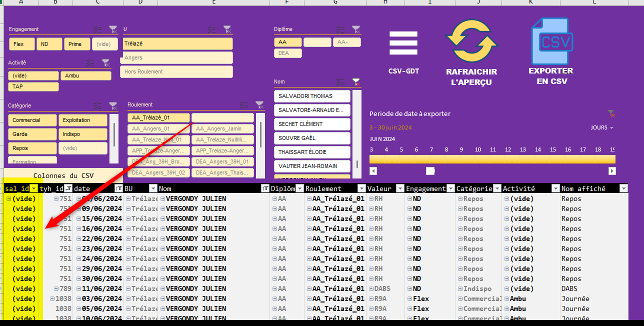Toggle Exploitation in the Catégorie slicer
The height and width of the screenshot is (326, 644).
tap(83, 120)
